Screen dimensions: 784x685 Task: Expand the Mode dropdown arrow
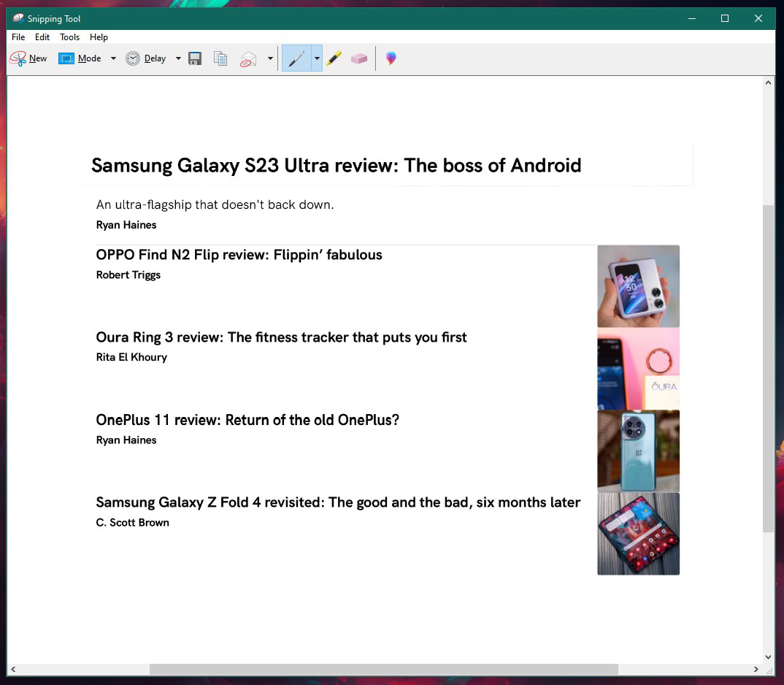[x=113, y=58]
